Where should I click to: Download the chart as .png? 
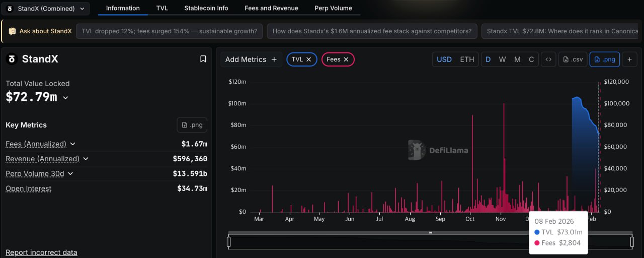click(604, 59)
